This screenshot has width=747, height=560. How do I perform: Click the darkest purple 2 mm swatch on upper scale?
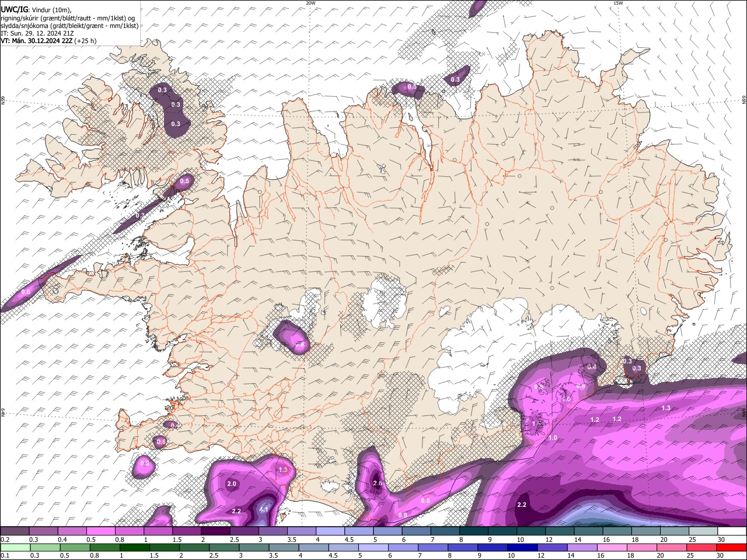(x=215, y=531)
